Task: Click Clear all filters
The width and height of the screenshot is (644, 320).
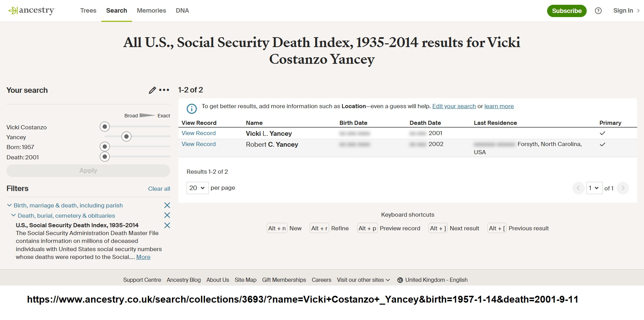Action: coord(159,189)
